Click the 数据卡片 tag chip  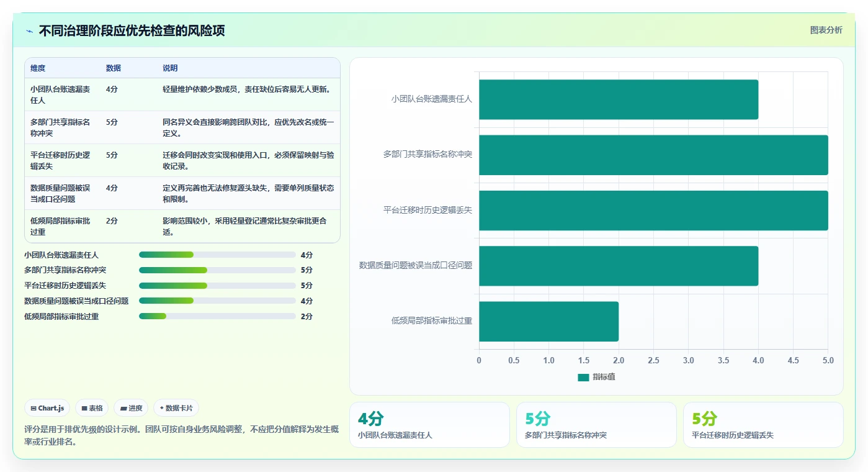(176, 408)
